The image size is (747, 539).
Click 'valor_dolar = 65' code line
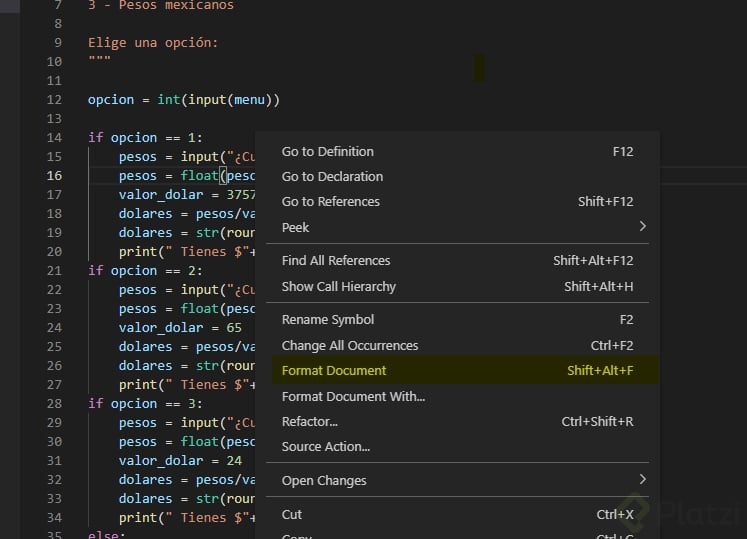coord(180,328)
